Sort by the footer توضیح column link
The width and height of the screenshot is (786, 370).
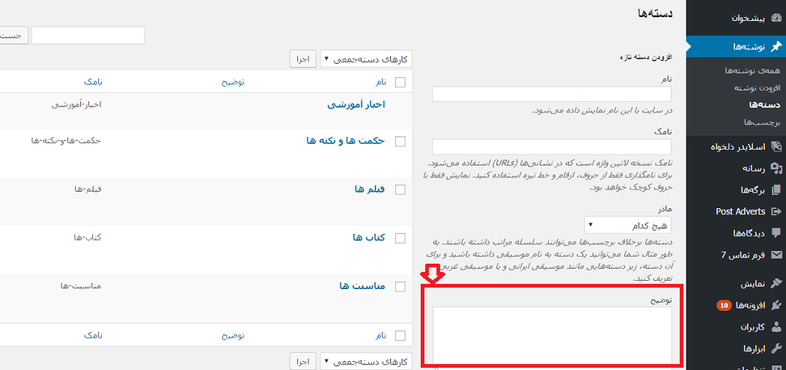click(233, 335)
